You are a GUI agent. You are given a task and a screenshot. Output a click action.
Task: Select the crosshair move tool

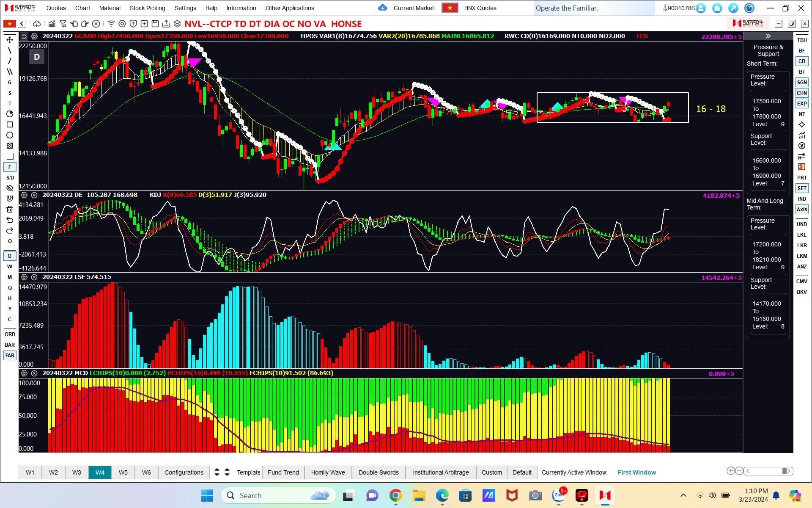[x=10, y=40]
